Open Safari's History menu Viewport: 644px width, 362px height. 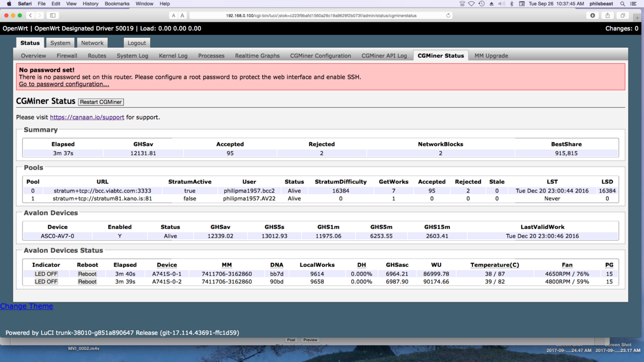(x=91, y=4)
